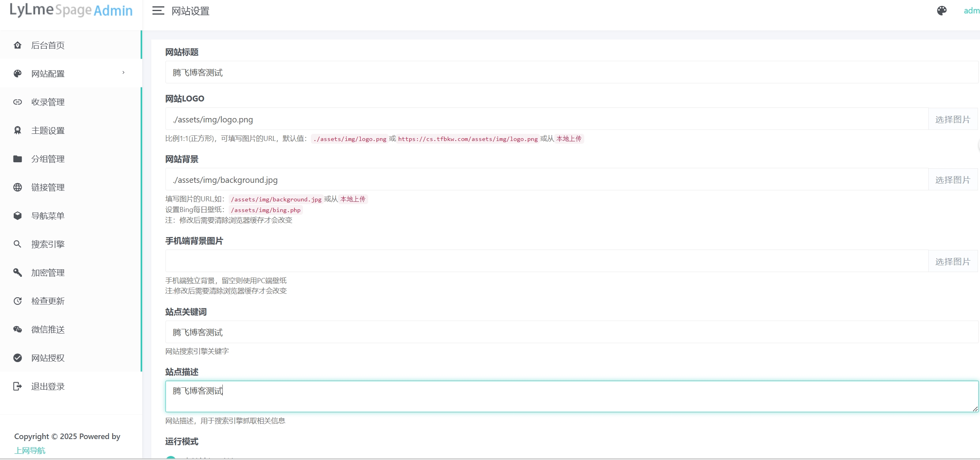Click the home icon for 后台首页
Image resolution: width=980 pixels, height=460 pixels.
17,45
